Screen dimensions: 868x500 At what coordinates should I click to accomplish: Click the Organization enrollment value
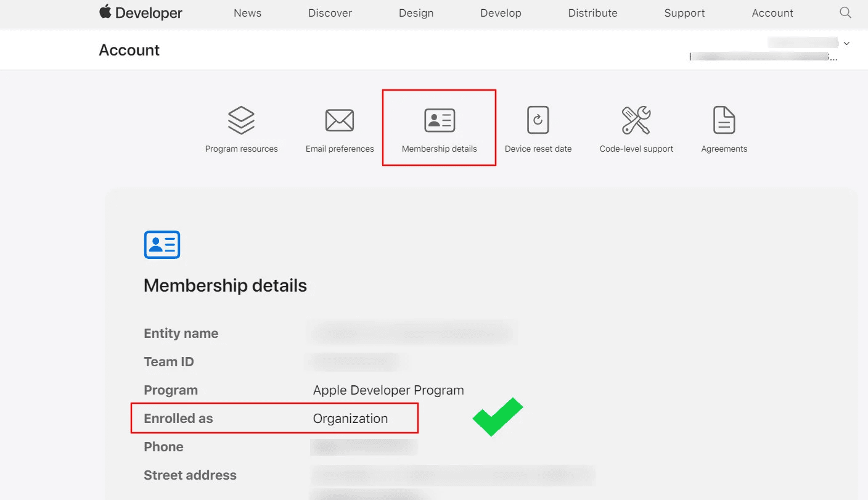(350, 419)
